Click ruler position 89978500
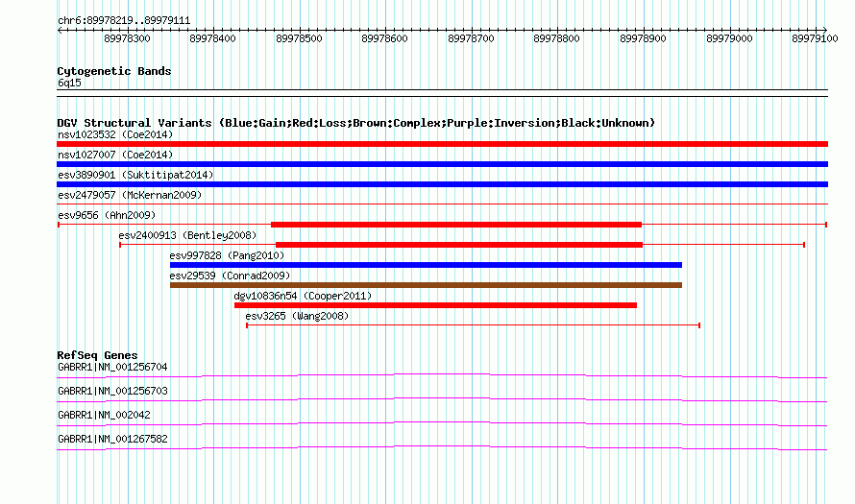This screenshot has width=855, height=504. (300, 38)
